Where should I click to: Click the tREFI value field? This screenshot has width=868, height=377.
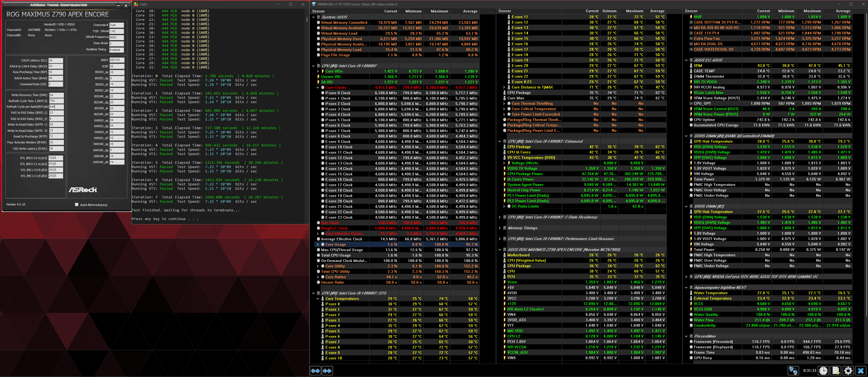(117, 60)
